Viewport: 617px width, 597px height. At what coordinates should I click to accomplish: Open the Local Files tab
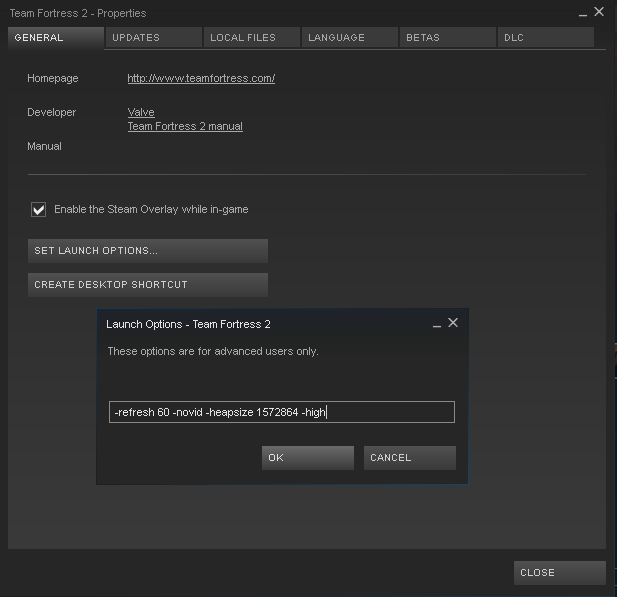pyautogui.click(x=252, y=38)
